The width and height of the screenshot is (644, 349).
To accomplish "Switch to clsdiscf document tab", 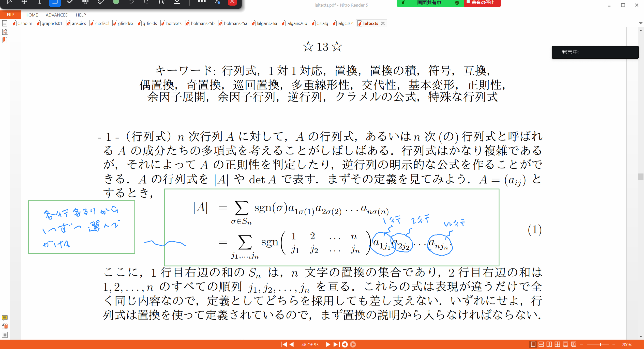I will (99, 23).
